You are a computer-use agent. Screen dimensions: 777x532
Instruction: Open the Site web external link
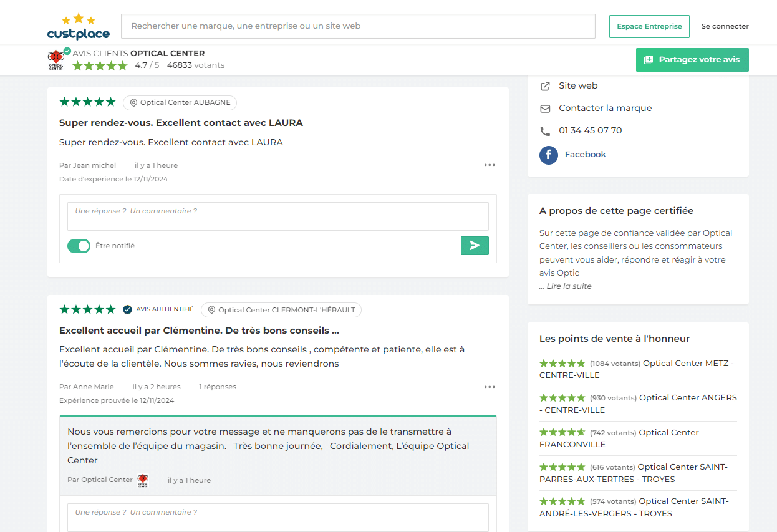(x=577, y=85)
